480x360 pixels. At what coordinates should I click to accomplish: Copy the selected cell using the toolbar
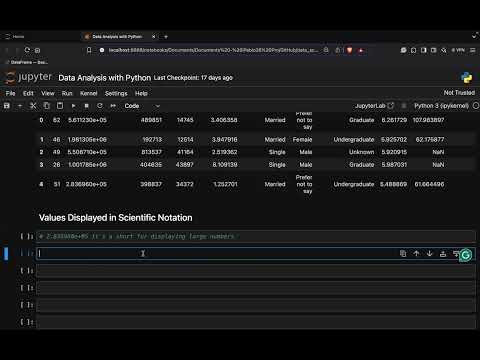pyautogui.click(x=47, y=106)
